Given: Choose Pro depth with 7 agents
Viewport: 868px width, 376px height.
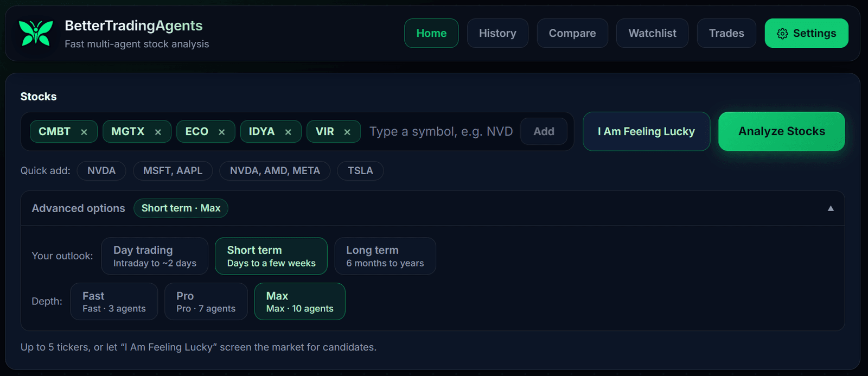Looking at the screenshot, I should pyautogui.click(x=206, y=302).
